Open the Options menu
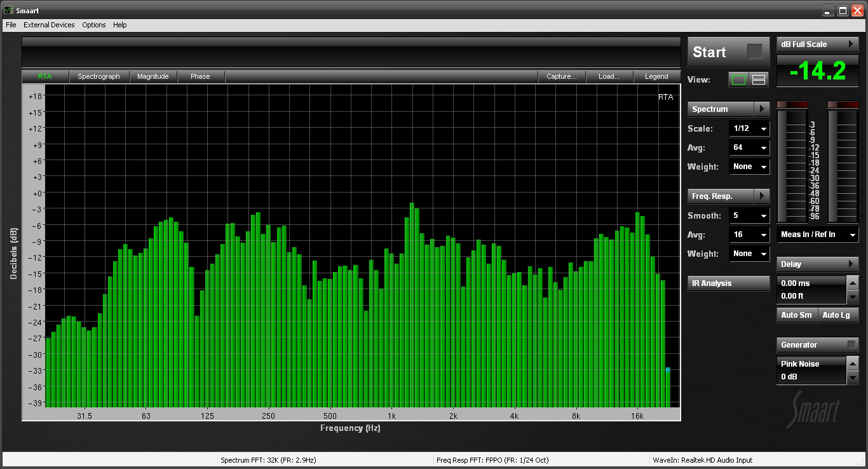Image resolution: width=868 pixels, height=469 pixels. pos(94,25)
